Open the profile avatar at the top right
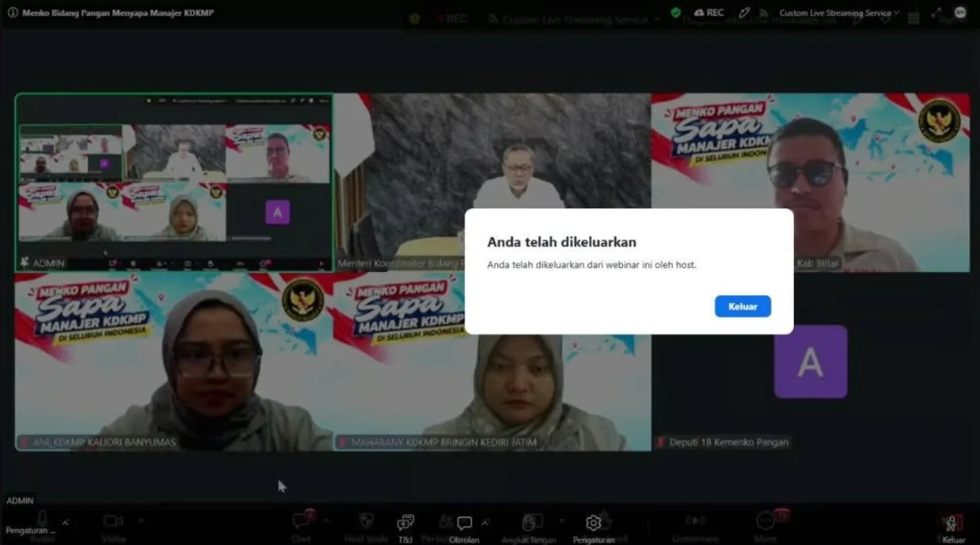The width and height of the screenshot is (980, 545). [960, 12]
